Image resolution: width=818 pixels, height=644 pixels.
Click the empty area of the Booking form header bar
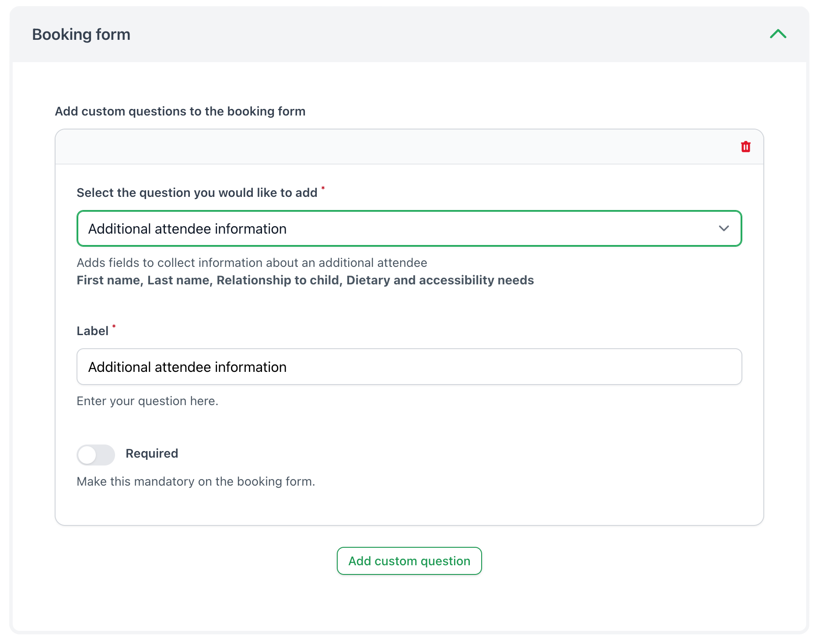[x=437, y=35]
